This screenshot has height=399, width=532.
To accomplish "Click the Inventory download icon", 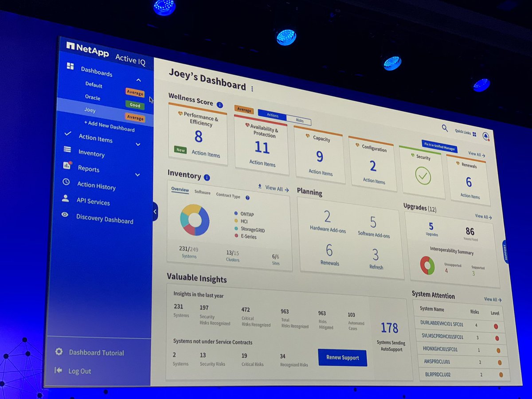I will point(260,187).
